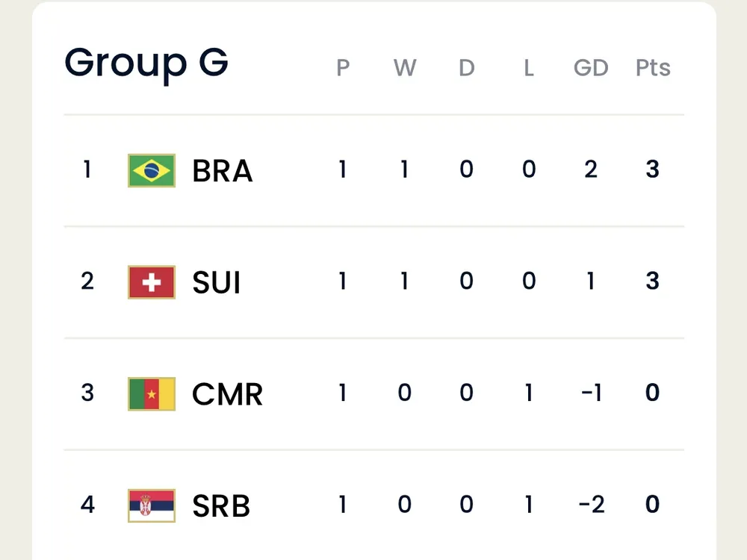Select the SUI team name

pyautogui.click(x=217, y=283)
